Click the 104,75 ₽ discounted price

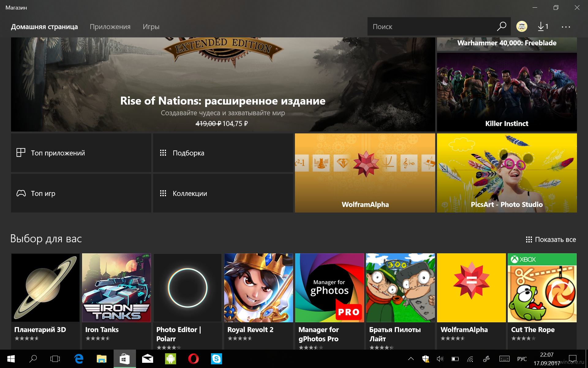[235, 124]
